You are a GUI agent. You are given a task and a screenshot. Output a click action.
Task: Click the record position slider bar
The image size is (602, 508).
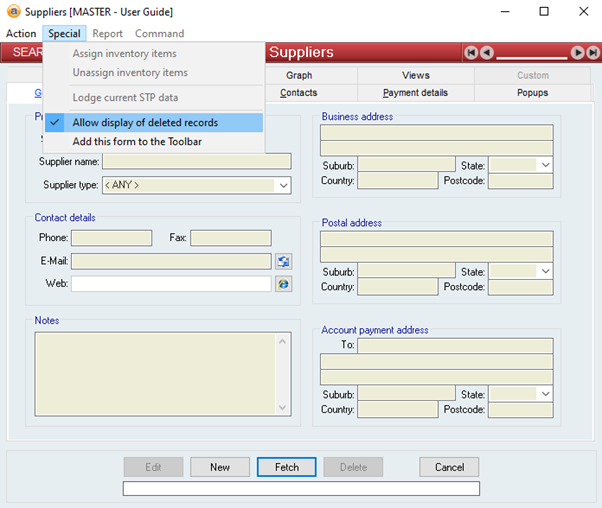[x=532, y=58]
